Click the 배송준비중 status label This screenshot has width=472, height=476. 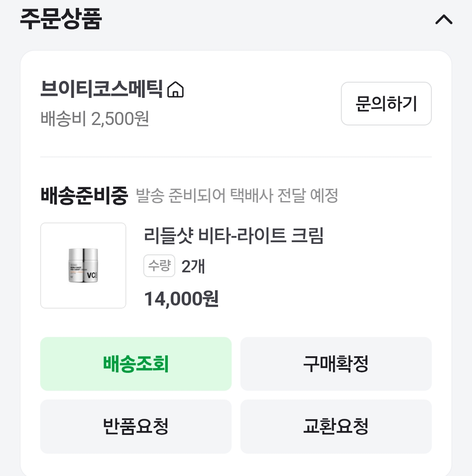[83, 196]
